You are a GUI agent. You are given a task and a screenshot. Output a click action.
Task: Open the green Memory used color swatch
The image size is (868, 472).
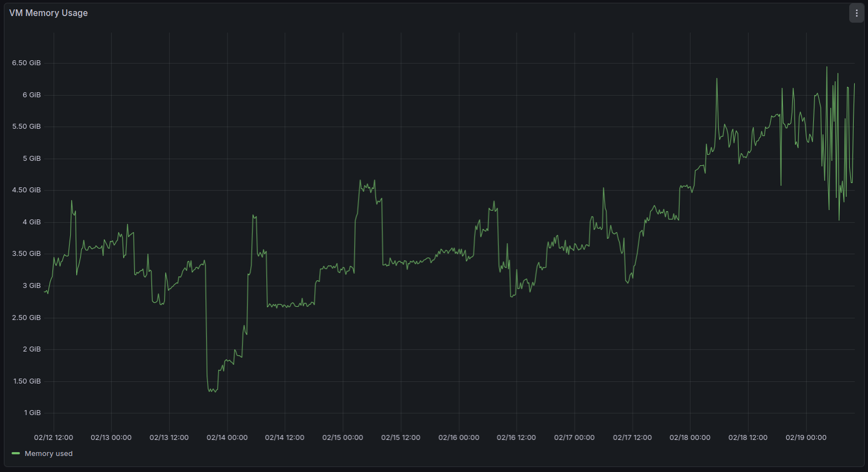pyautogui.click(x=15, y=454)
